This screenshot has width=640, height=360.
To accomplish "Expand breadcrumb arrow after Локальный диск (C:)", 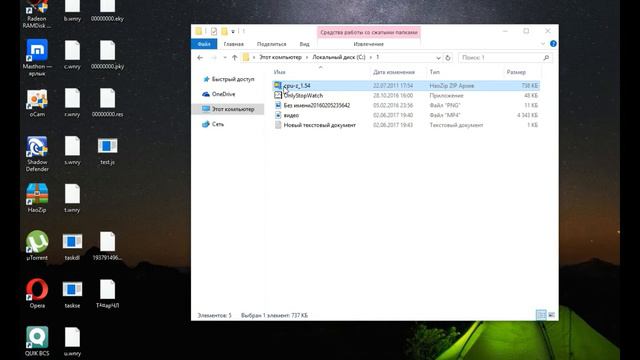I will [x=371, y=58].
